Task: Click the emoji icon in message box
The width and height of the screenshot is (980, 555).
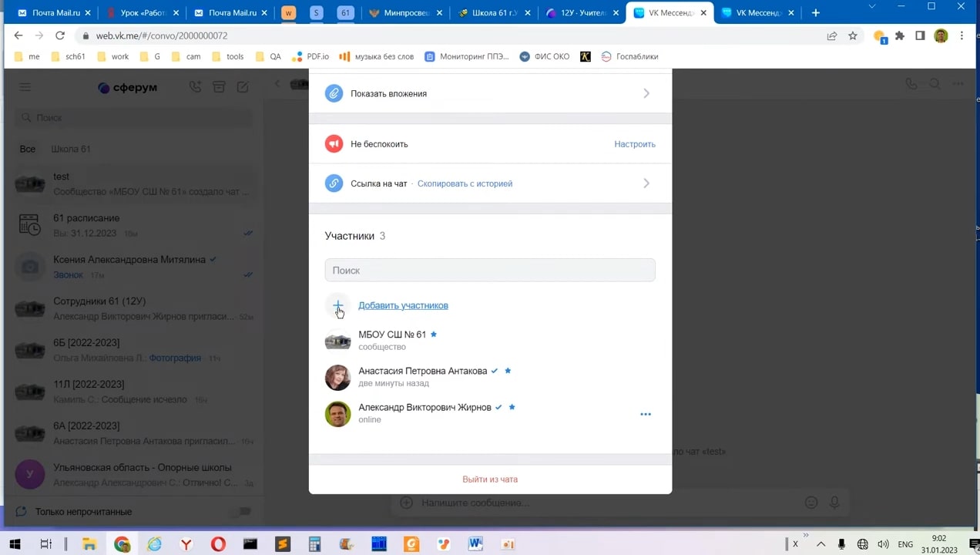Action: coord(811,503)
